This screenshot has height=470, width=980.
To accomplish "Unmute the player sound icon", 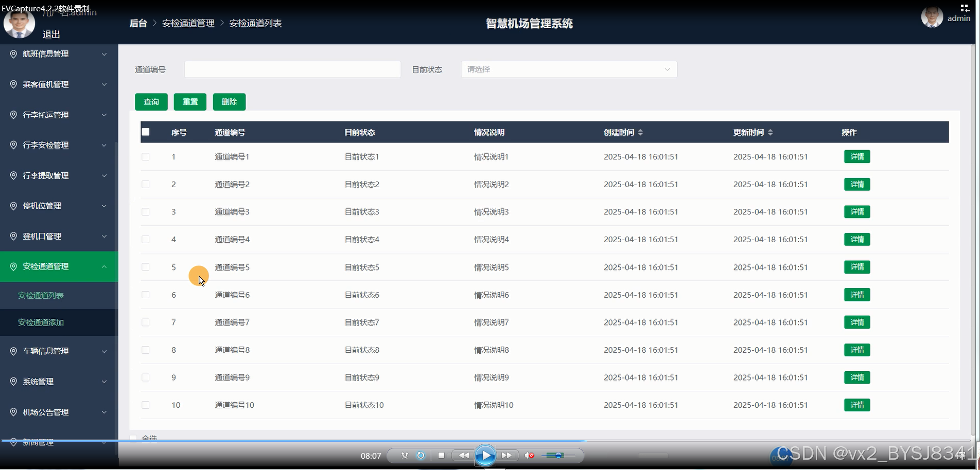I will (x=529, y=455).
